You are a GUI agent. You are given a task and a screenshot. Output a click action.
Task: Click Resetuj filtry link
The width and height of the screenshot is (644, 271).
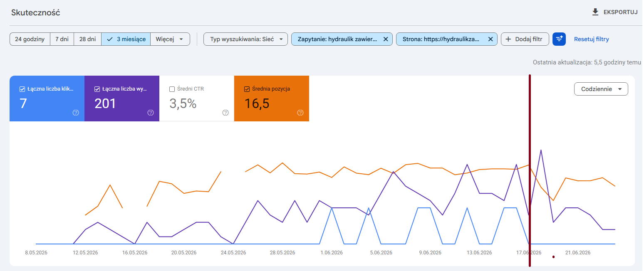coord(592,39)
